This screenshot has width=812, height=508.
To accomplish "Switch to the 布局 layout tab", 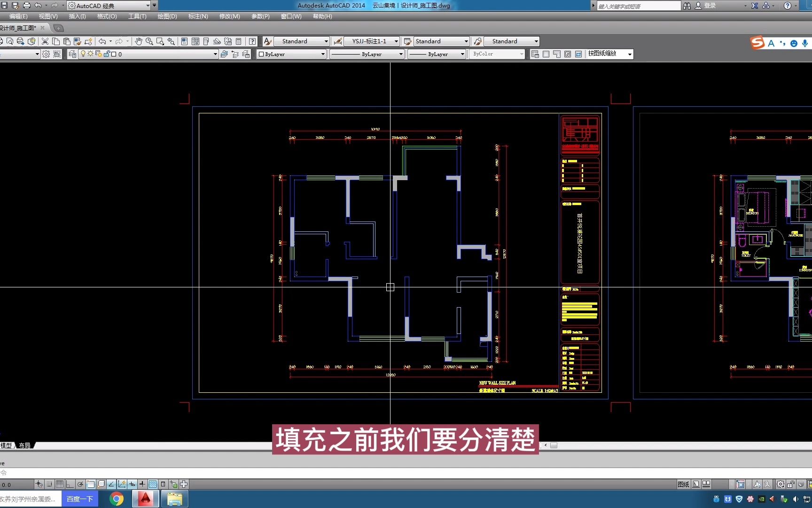I will (x=25, y=445).
